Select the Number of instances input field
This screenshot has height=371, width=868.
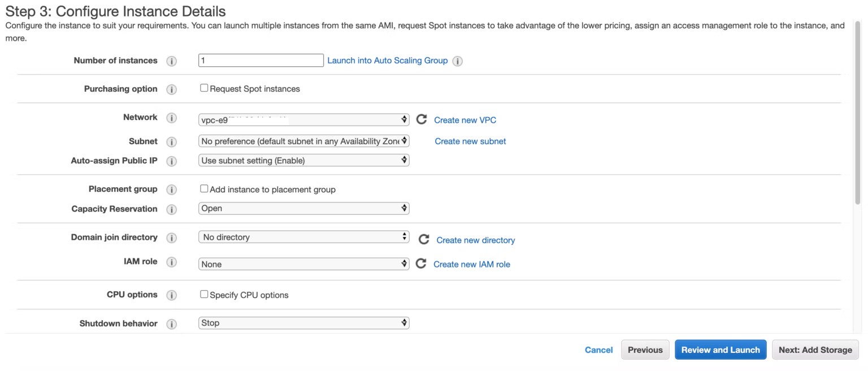(261, 60)
